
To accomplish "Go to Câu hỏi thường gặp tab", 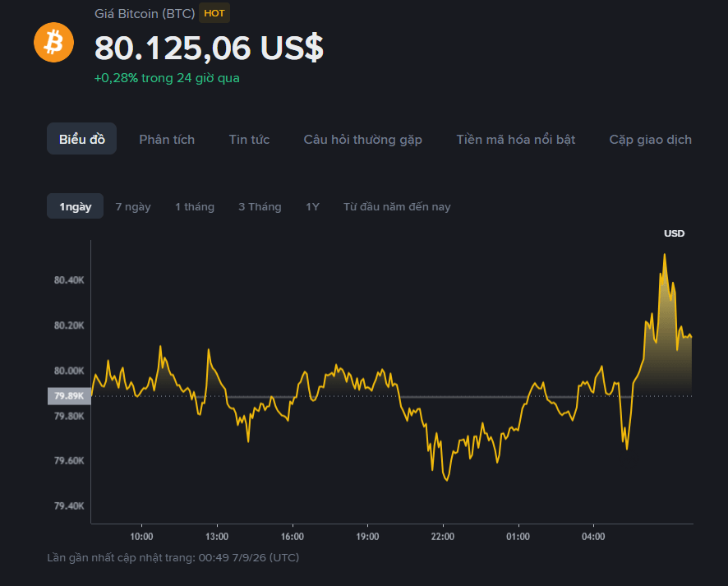I will click(x=362, y=140).
